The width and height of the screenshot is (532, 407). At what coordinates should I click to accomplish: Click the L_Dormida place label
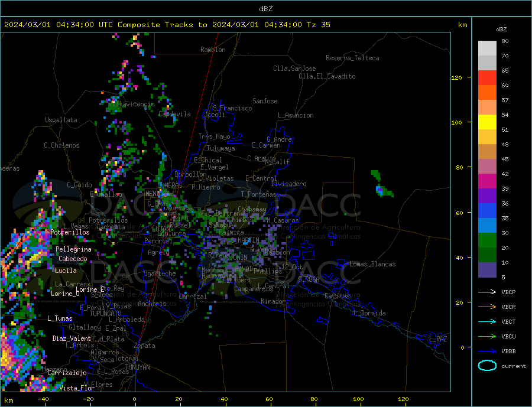coord(370,312)
